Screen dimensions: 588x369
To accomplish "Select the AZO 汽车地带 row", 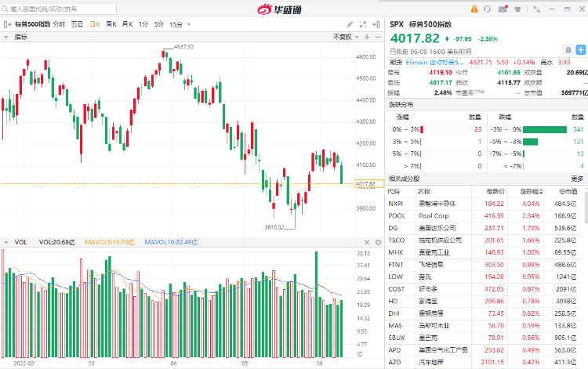I will [484, 362].
